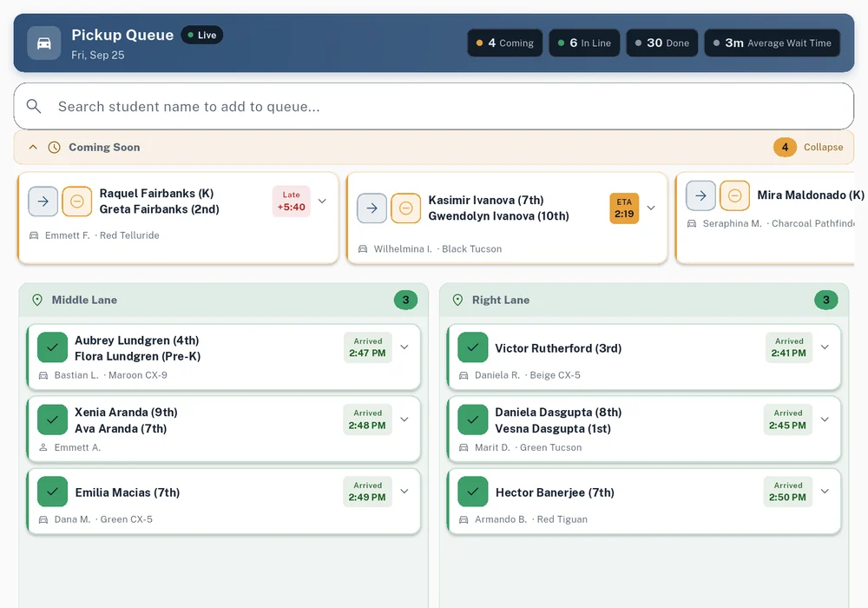Click person icon next to Emmett A.
The width and height of the screenshot is (868, 608).
pyautogui.click(x=43, y=447)
